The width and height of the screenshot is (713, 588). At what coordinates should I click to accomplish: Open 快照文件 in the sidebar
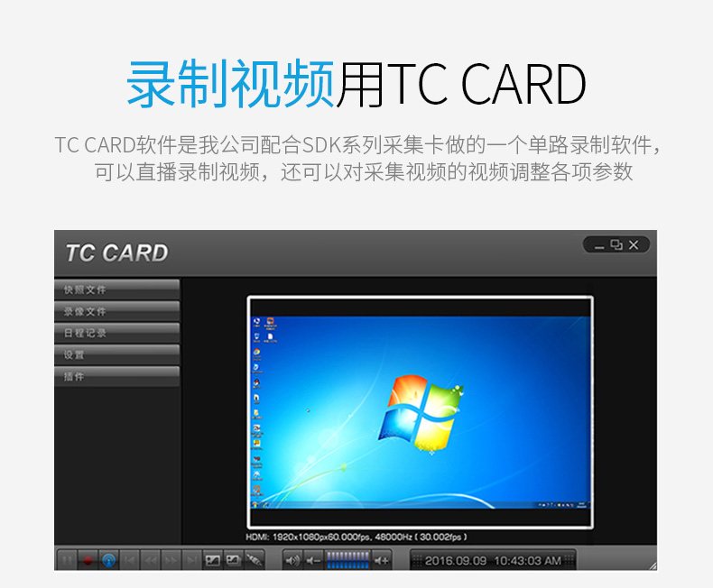[x=116, y=289]
